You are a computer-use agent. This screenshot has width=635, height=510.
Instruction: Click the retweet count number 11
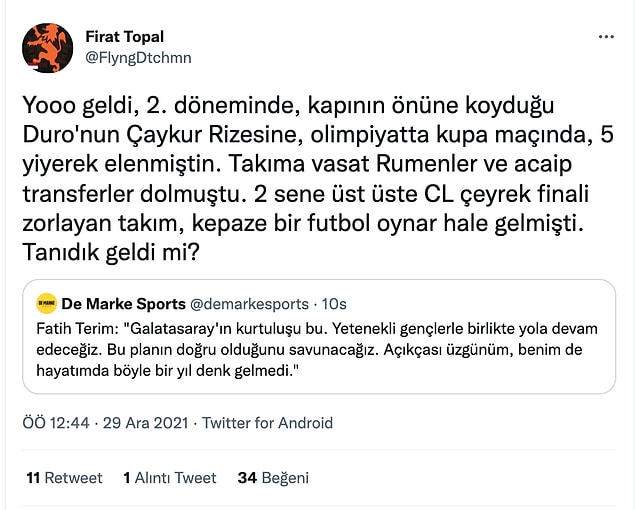[33, 478]
